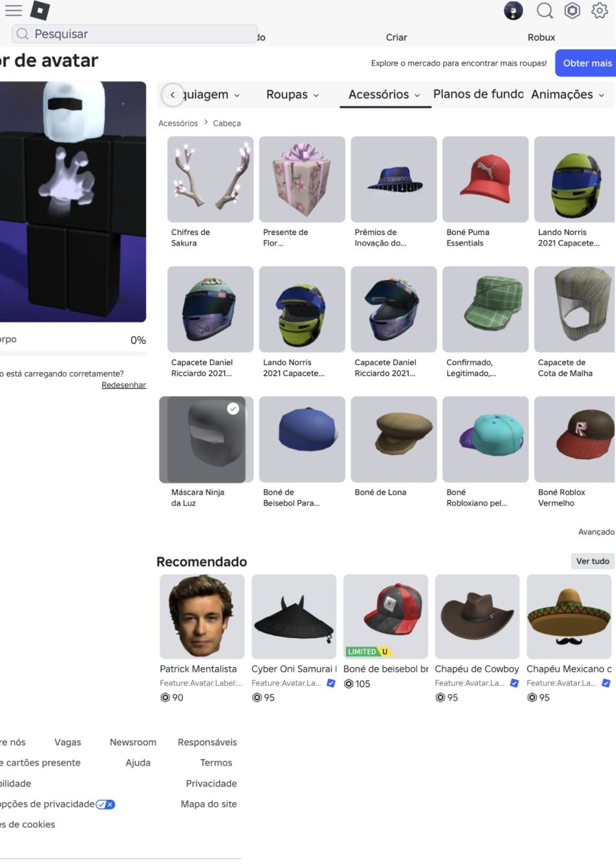This screenshot has width=616, height=866.
Task: Equip the red Boné Puma Essentials cap
Action: (485, 179)
